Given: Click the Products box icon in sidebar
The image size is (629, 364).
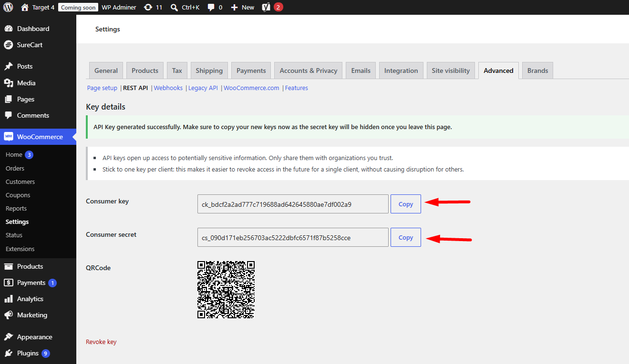Looking at the screenshot, I should (x=9, y=266).
